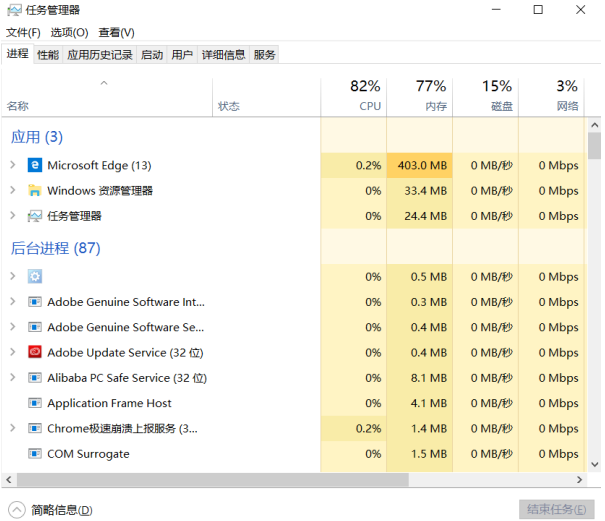Click the Windows 资源管理器 folder icon
This screenshot has width=605, height=521.
35,190
